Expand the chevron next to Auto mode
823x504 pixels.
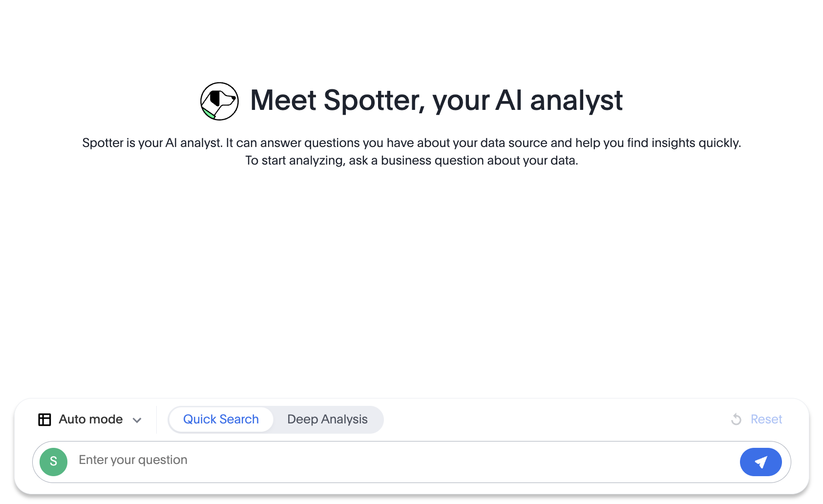pyautogui.click(x=137, y=419)
